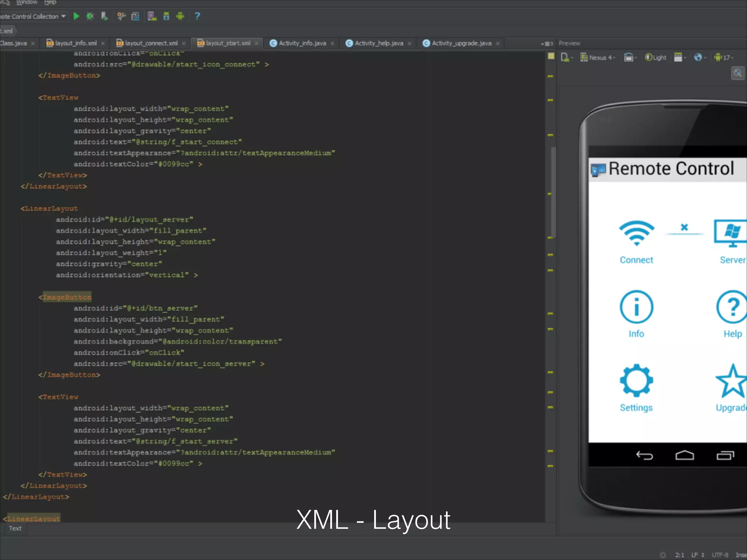Tap the Help question icon in preview
This screenshot has height=560, width=747.
(x=732, y=307)
